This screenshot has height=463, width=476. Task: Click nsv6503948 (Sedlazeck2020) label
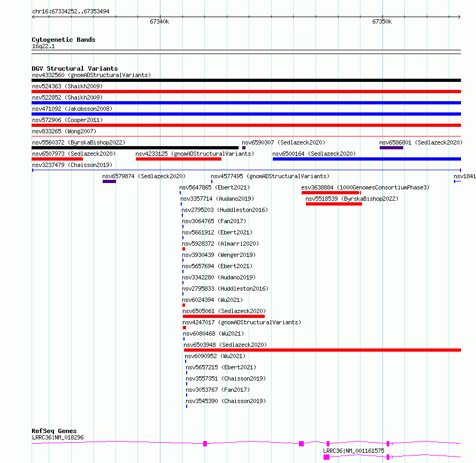225,345
